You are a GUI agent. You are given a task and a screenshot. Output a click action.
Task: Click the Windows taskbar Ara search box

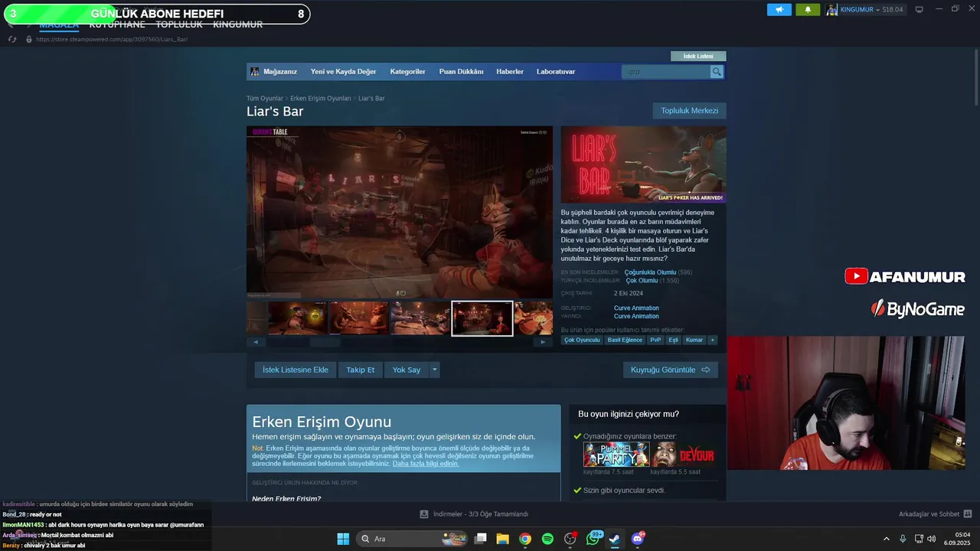tap(411, 539)
